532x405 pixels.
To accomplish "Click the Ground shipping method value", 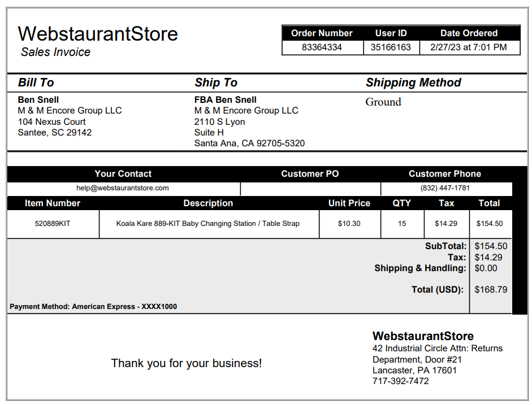I will [x=383, y=102].
